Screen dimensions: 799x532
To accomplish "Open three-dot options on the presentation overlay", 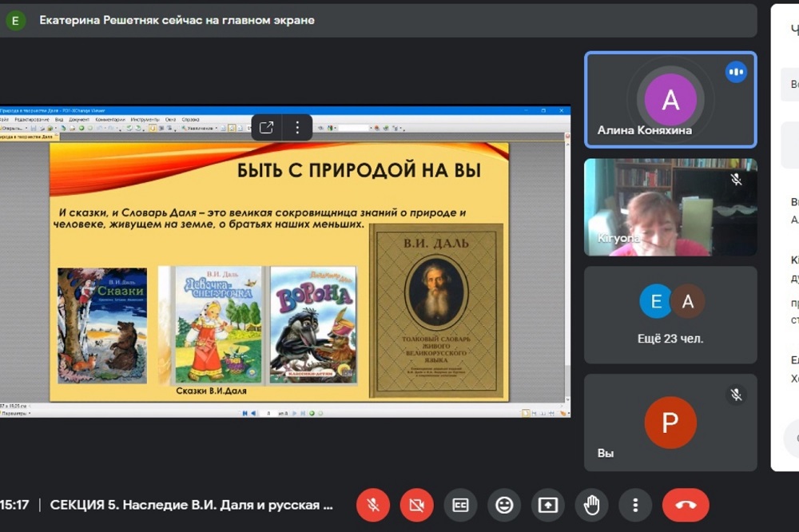I will (x=297, y=127).
